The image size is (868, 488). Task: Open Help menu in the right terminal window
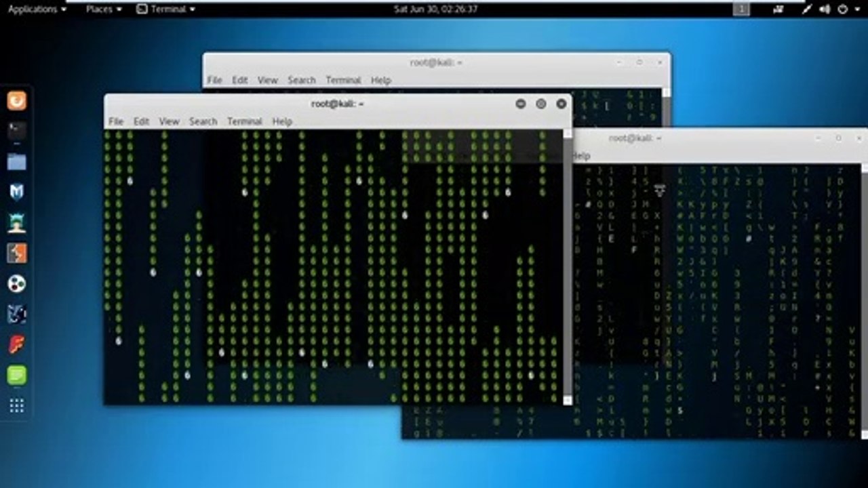click(581, 156)
